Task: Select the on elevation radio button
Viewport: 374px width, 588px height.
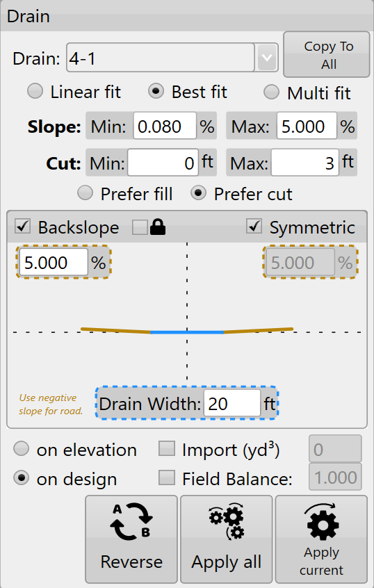Action: point(21,448)
